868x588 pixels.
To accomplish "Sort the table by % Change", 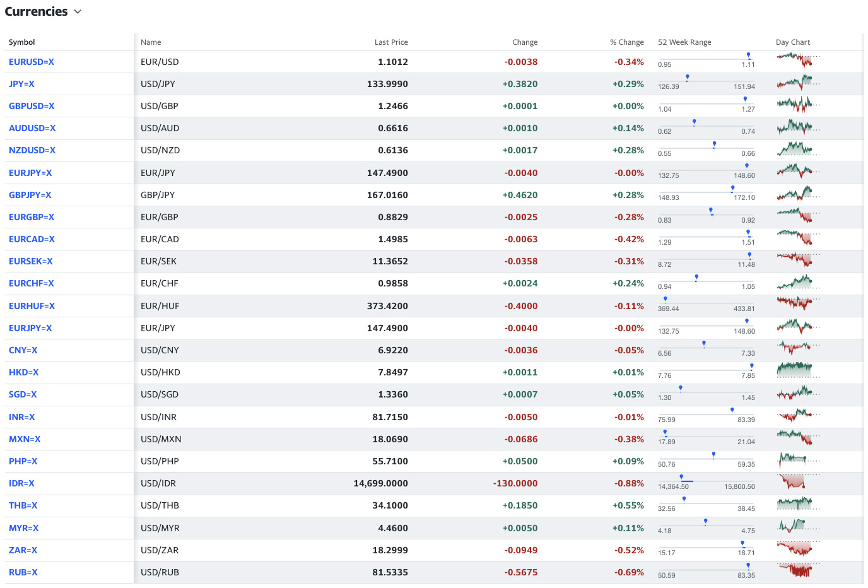I will pos(627,42).
